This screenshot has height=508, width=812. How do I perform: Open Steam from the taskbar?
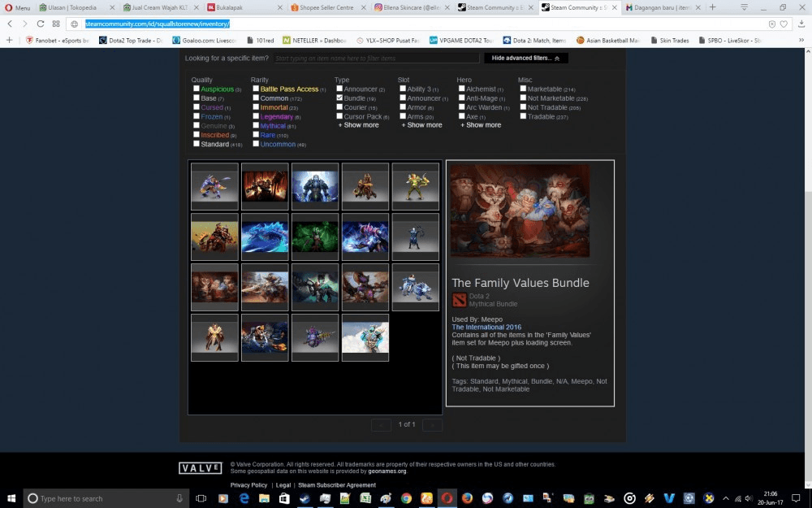pos(304,498)
